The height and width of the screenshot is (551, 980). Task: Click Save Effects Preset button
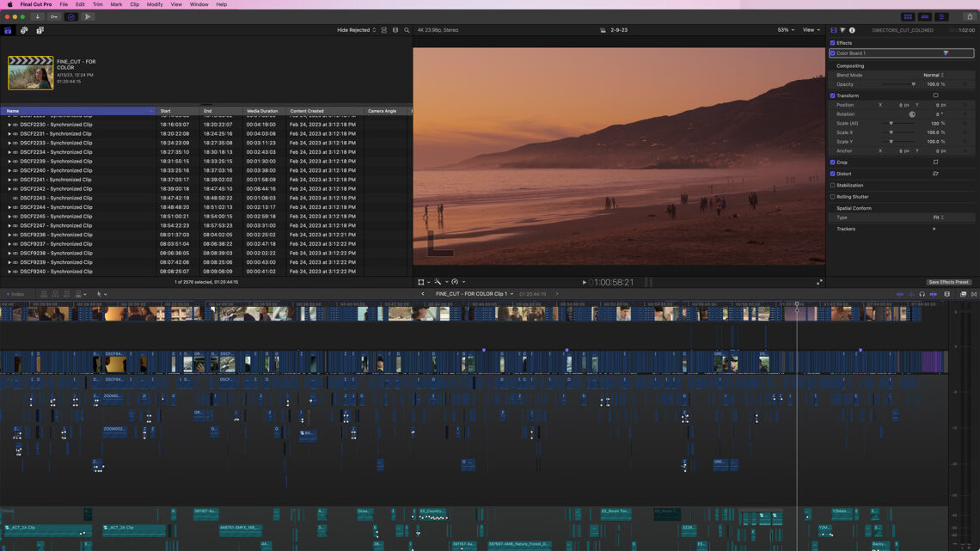click(948, 282)
